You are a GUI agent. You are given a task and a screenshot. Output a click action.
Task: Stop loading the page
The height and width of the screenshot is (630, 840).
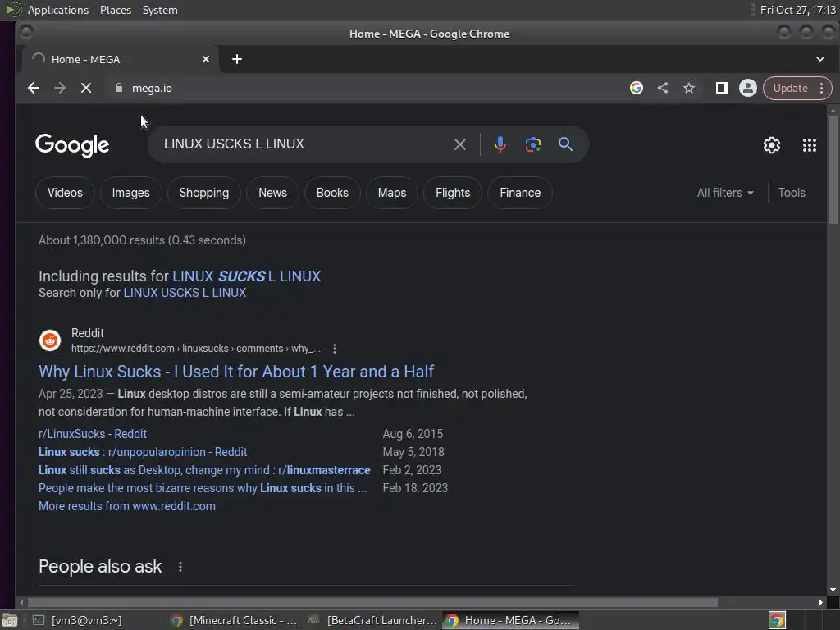point(85,88)
